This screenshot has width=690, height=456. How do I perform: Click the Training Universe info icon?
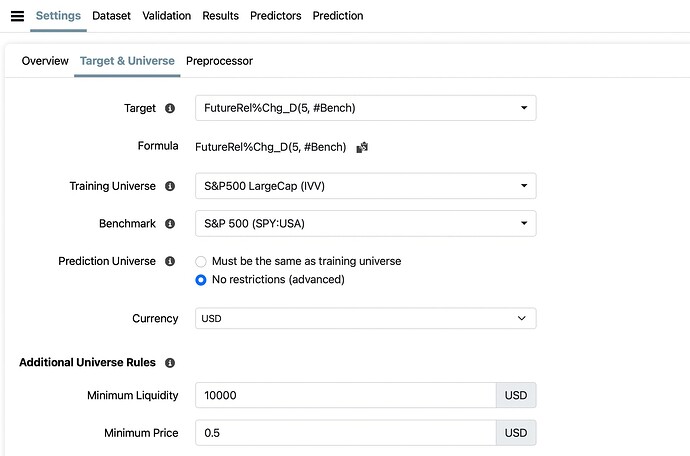coord(170,186)
